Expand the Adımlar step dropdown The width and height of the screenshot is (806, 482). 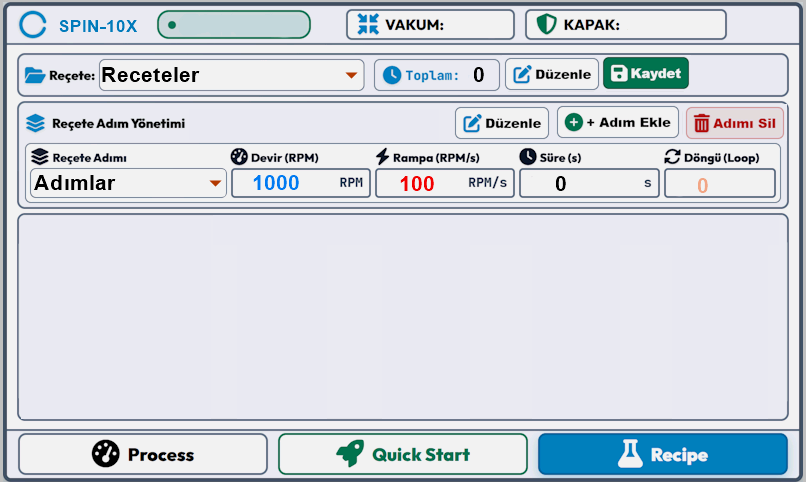tap(128, 183)
